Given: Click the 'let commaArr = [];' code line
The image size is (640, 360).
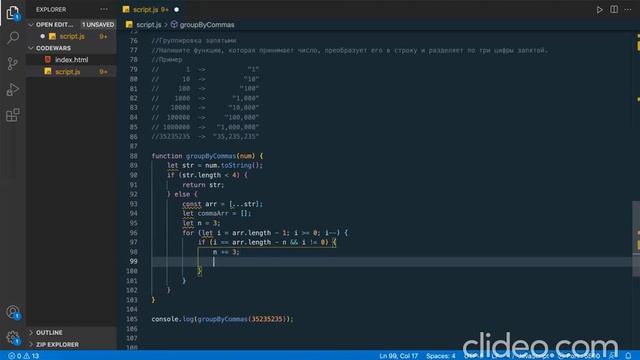Looking at the screenshot, I should [x=217, y=213].
